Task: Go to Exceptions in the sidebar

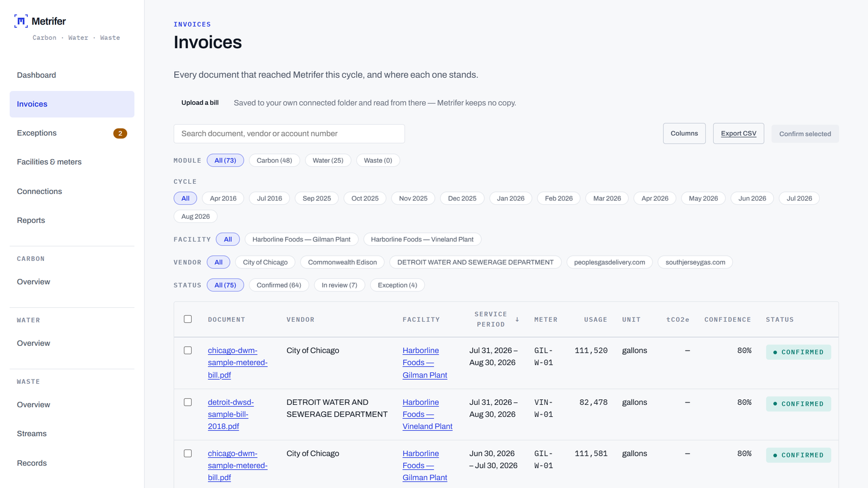Action: (72, 133)
